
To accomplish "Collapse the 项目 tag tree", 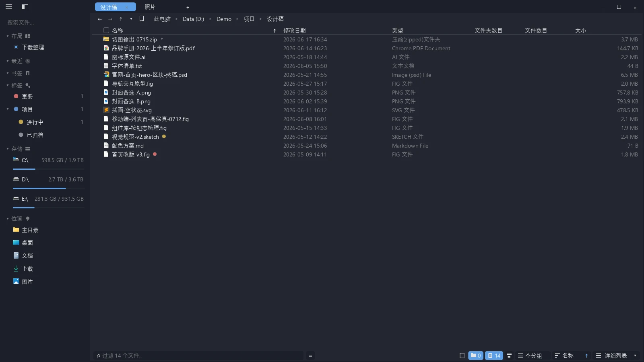I will click(x=8, y=109).
